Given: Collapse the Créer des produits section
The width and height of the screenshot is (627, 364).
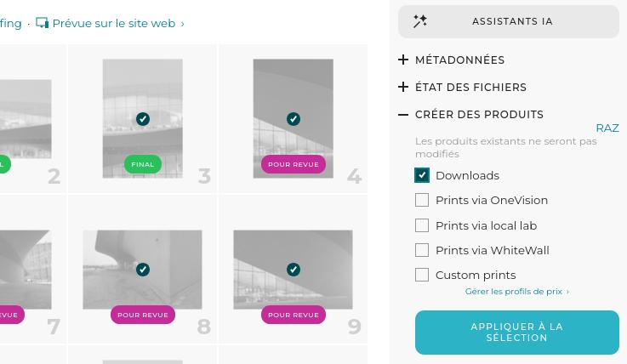Looking at the screenshot, I should click(x=403, y=114).
